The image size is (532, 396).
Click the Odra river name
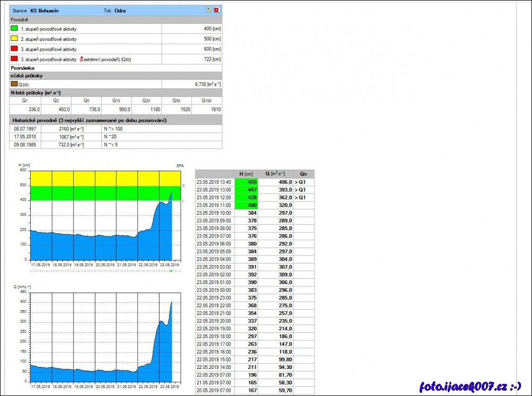coord(120,11)
